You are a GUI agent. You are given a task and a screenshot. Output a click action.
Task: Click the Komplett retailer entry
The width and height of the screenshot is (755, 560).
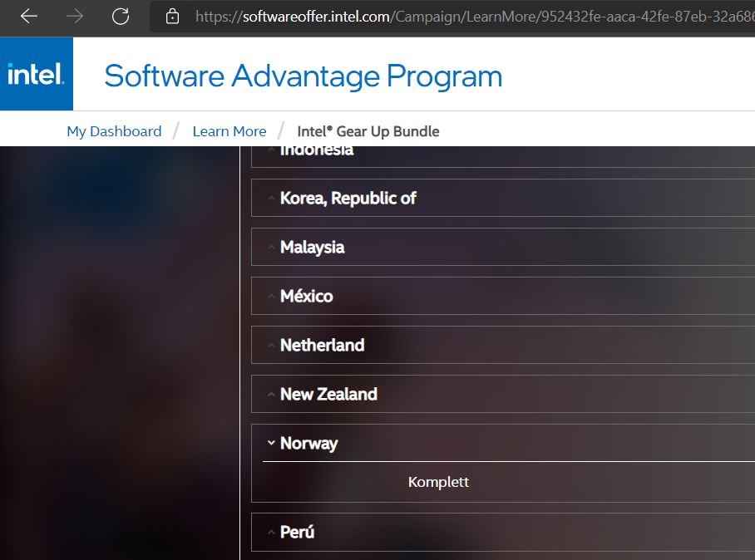[438, 482]
